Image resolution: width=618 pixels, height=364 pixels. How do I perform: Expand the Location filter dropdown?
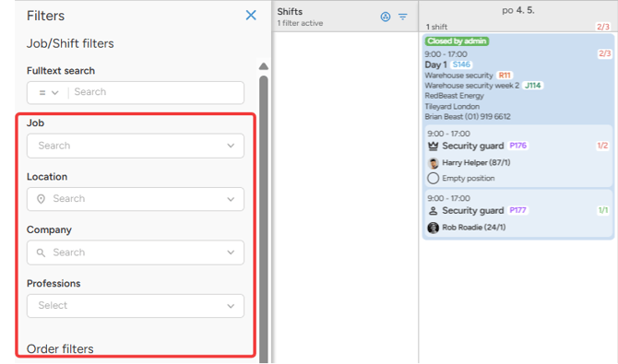click(x=231, y=199)
